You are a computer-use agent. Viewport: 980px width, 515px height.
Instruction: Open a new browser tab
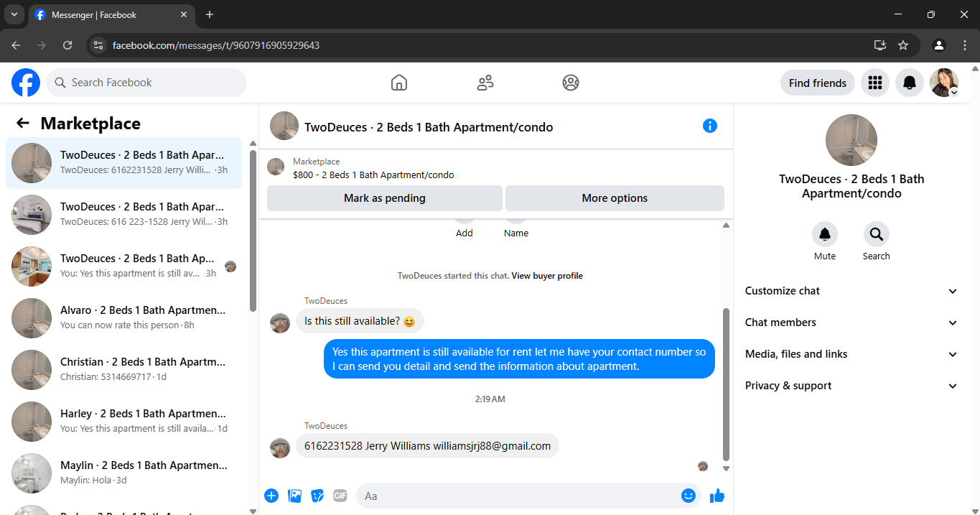pos(210,14)
